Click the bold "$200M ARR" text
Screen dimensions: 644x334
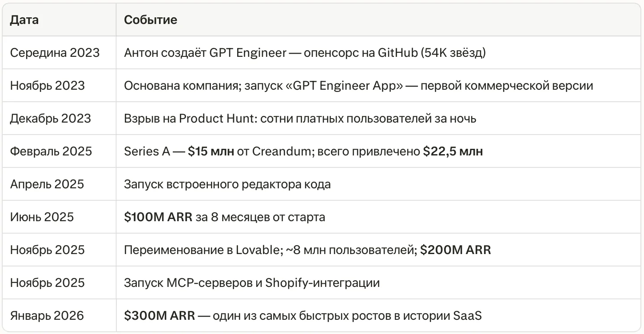click(456, 250)
